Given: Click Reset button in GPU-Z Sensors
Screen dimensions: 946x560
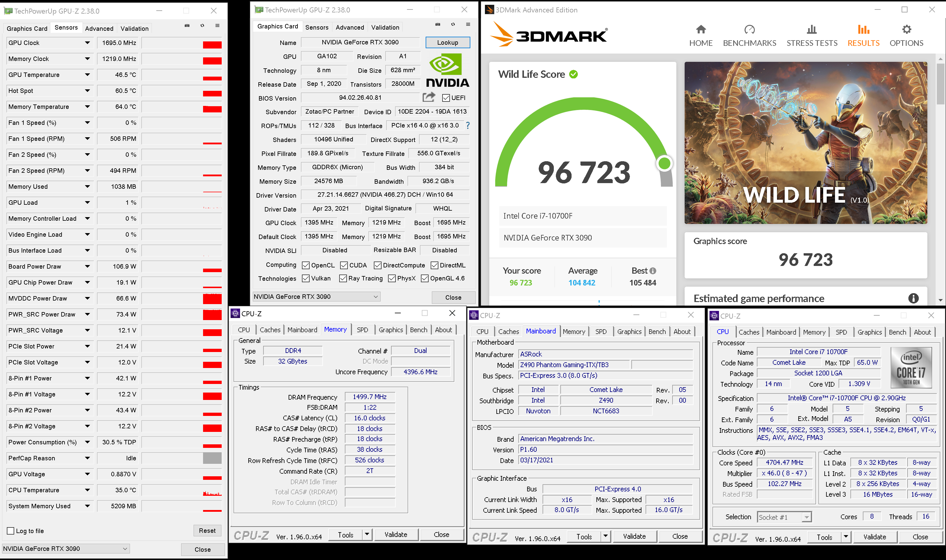Looking at the screenshot, I should click(207, 530).
